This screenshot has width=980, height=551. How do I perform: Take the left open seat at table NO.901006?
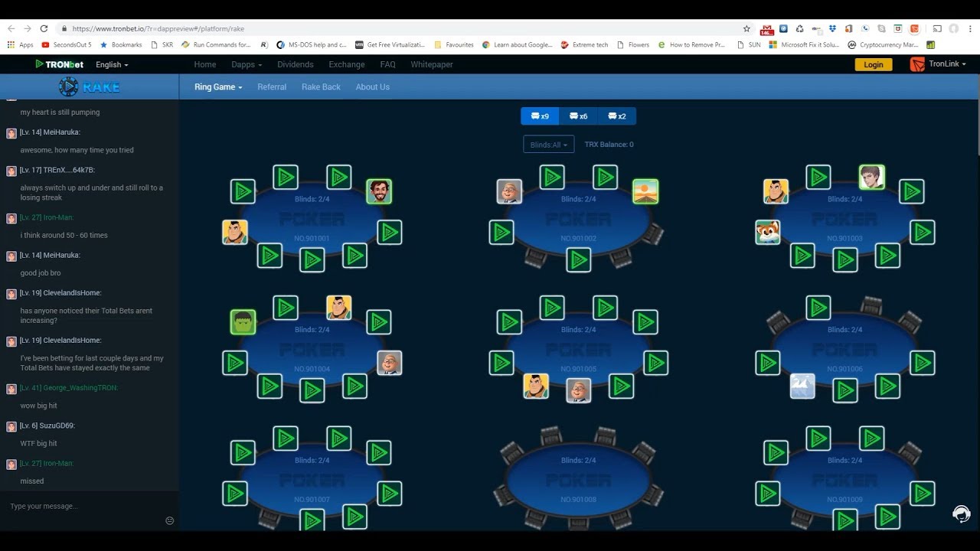coord(768,363)
